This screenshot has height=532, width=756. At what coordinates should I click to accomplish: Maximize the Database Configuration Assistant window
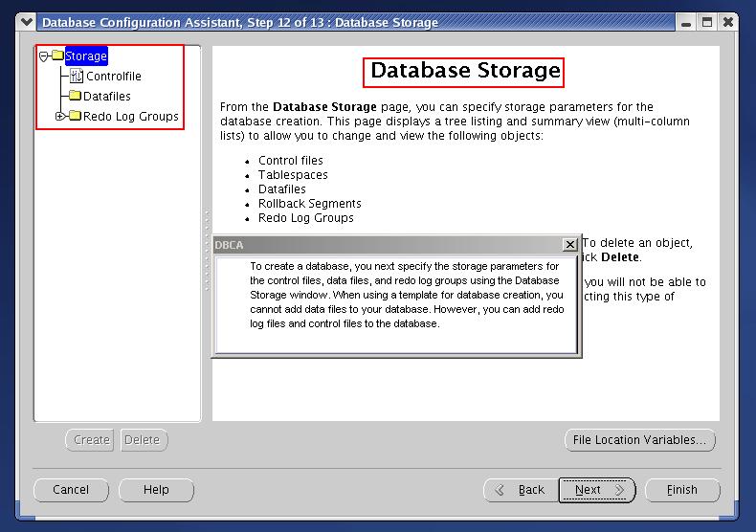(706, 22)
